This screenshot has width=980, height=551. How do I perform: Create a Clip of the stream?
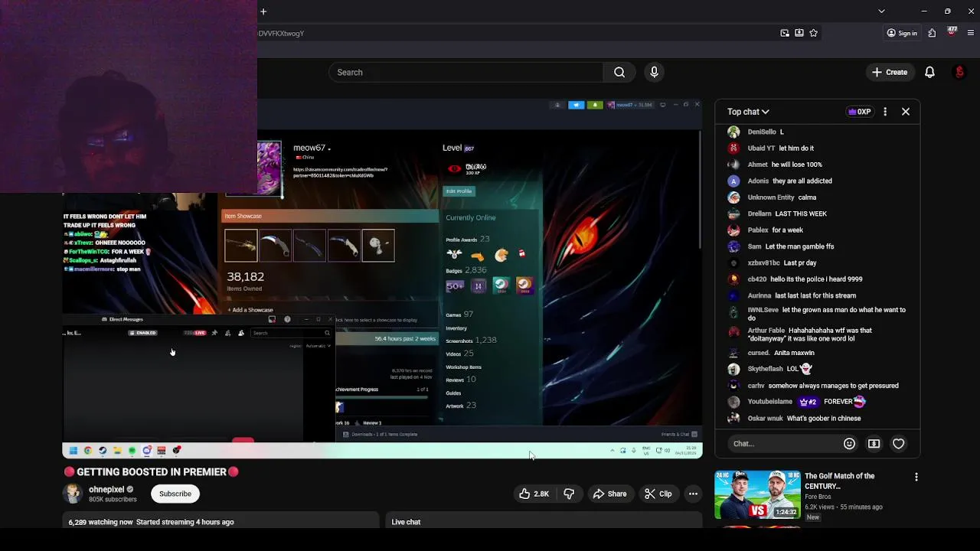pos(658,494)
